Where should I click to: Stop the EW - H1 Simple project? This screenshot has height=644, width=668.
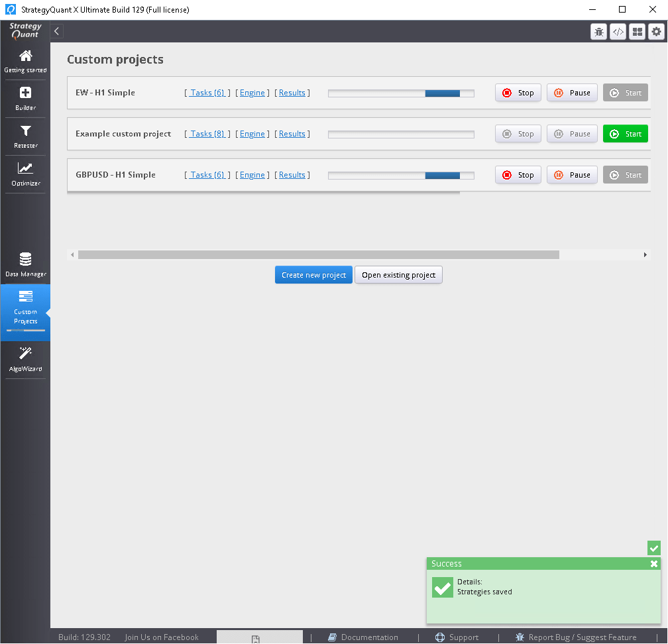coord(518,93)
